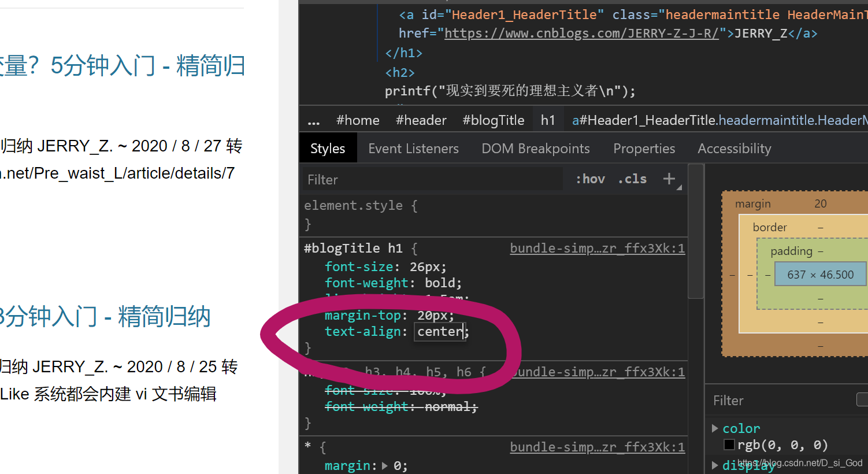Select the printf text node in DOM tree
Screen dimensions: 868x474
[510, 91]
